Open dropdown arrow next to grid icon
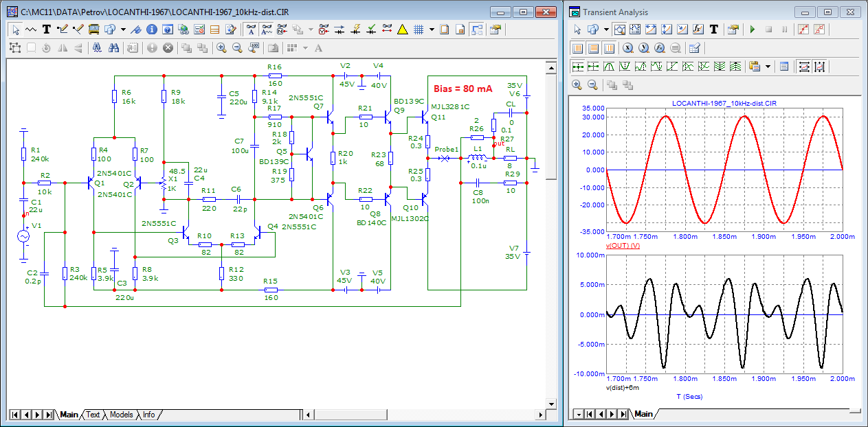 point(432,30)
